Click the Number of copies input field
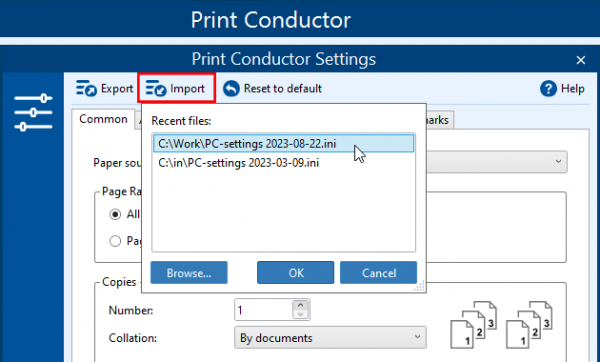Viewport: 600px width, 362px height. [x=263, y=310]
